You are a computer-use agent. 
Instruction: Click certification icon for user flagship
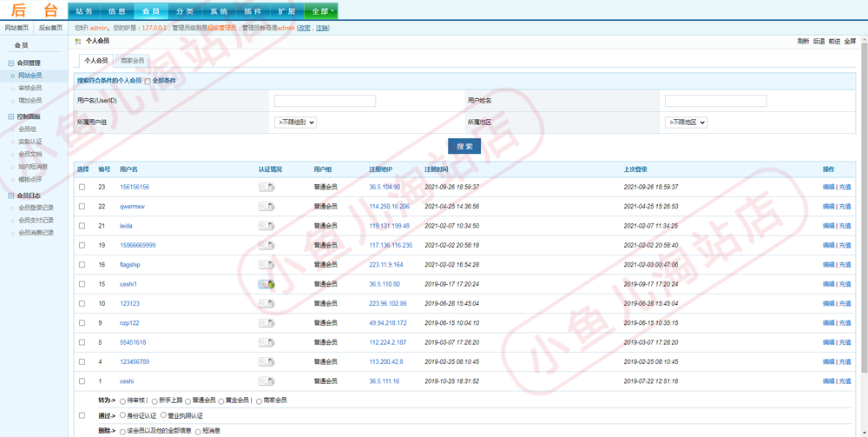[266, 265]
